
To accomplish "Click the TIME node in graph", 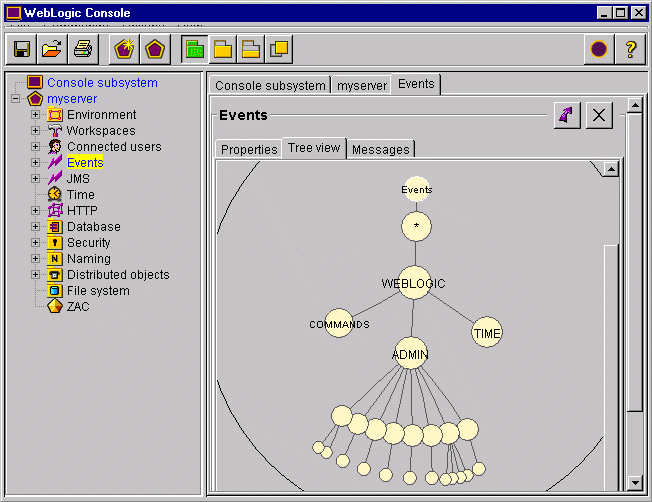I will click(x=487, y=332).
